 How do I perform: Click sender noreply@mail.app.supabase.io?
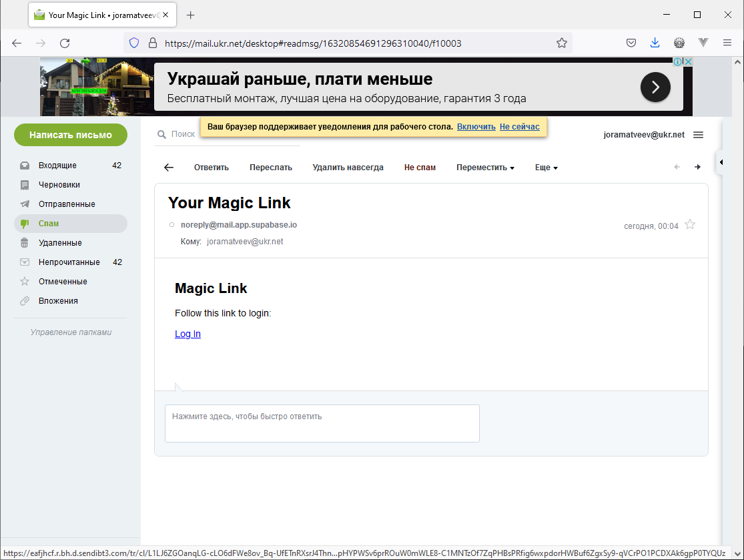pyautogui.click(x=239, y=224)
